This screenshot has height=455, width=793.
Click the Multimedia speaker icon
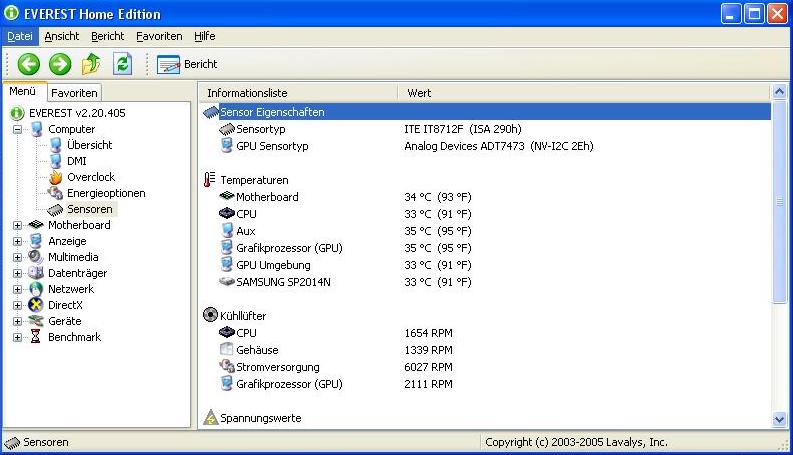36,257
